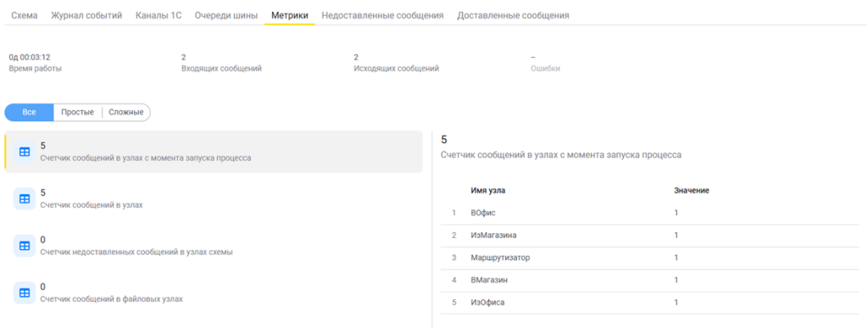This screenshot has height=328, width=868.
Task: Click table icon beside «Счетчик недоставленных сообщений»
Action: [x=25, y=246]
